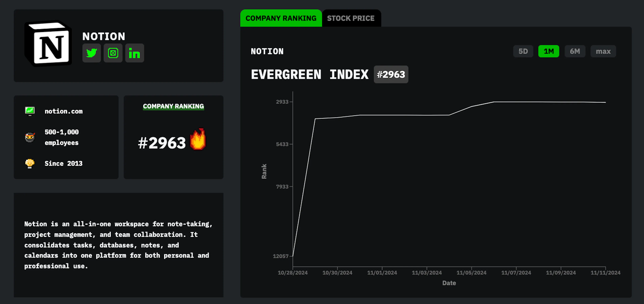Click the 2933 rank axis label
The image size is (644, 304).
[282, 102]
